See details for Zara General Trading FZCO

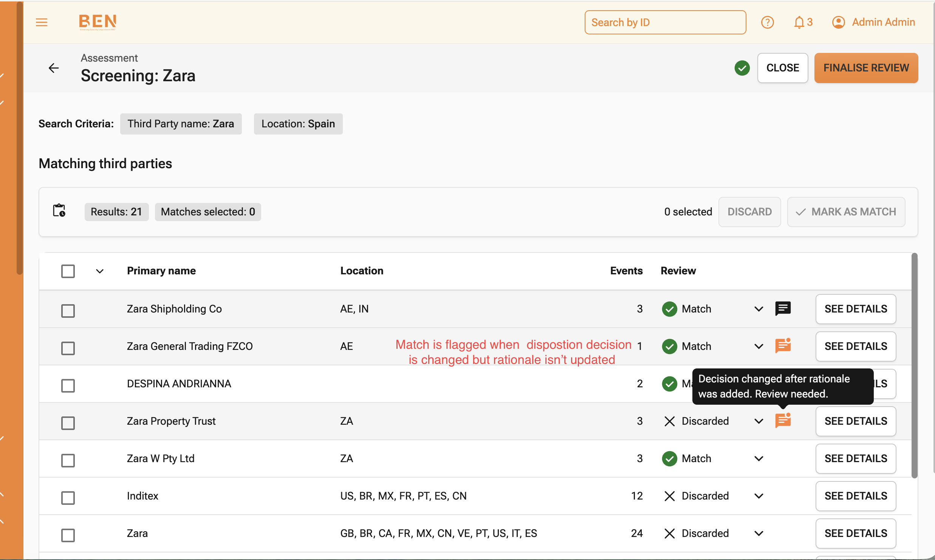[856, 347]
